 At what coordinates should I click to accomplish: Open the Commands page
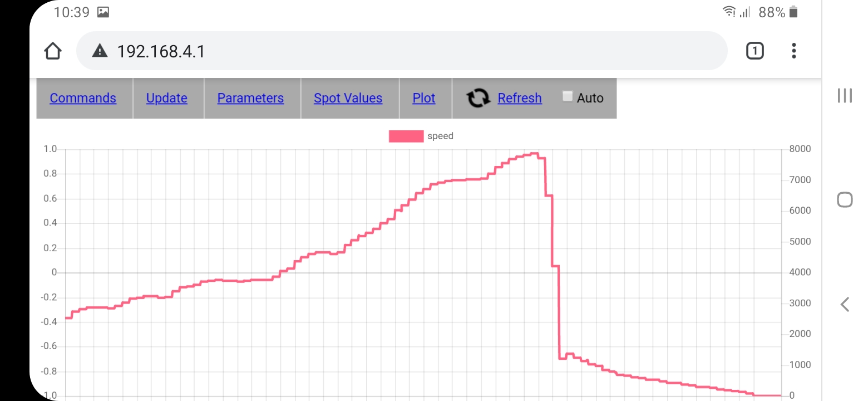83,98
